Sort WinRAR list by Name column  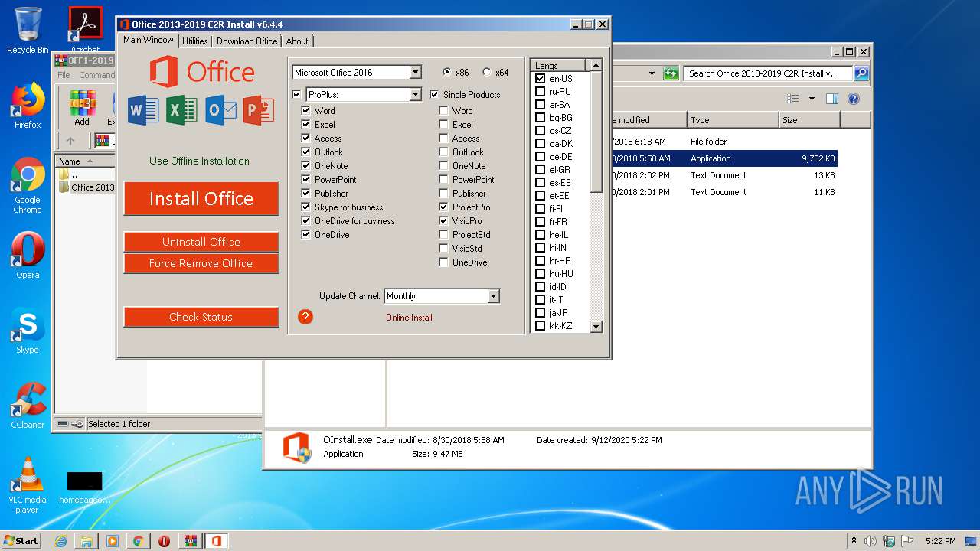pyautogui.click(x=84, y=161)
